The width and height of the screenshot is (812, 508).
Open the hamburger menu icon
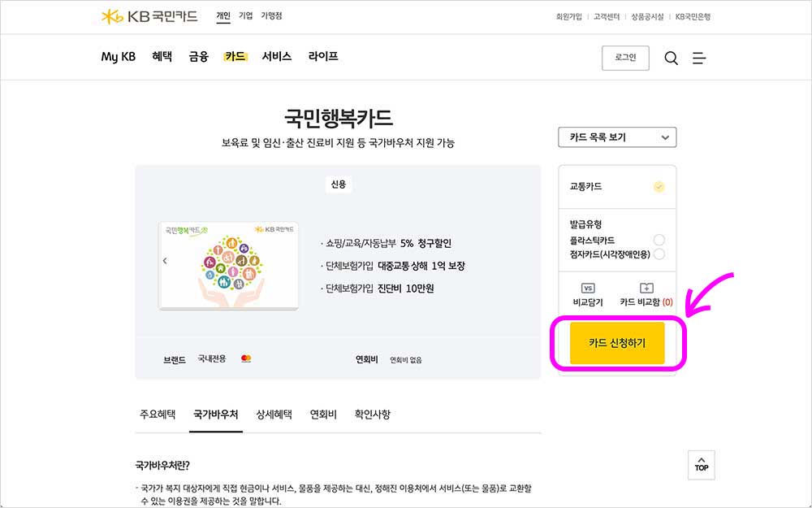click(x=699, y=58)
